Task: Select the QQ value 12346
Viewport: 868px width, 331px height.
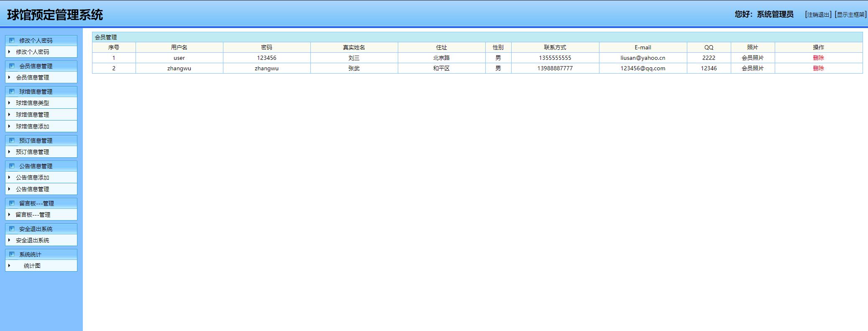Action: tap(709, 68)
